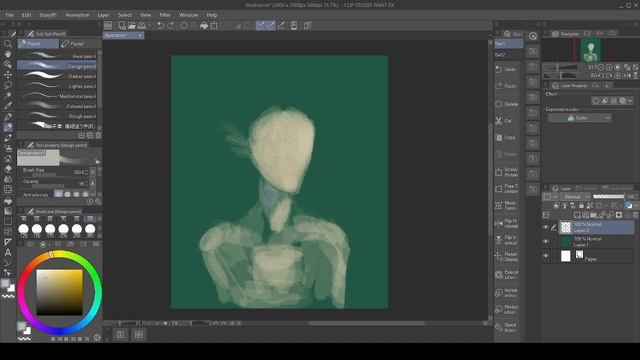The width and height of the screenshot is (640, 360).
Task: Adjust the layer opacity stepper
Action: [637, 197]
